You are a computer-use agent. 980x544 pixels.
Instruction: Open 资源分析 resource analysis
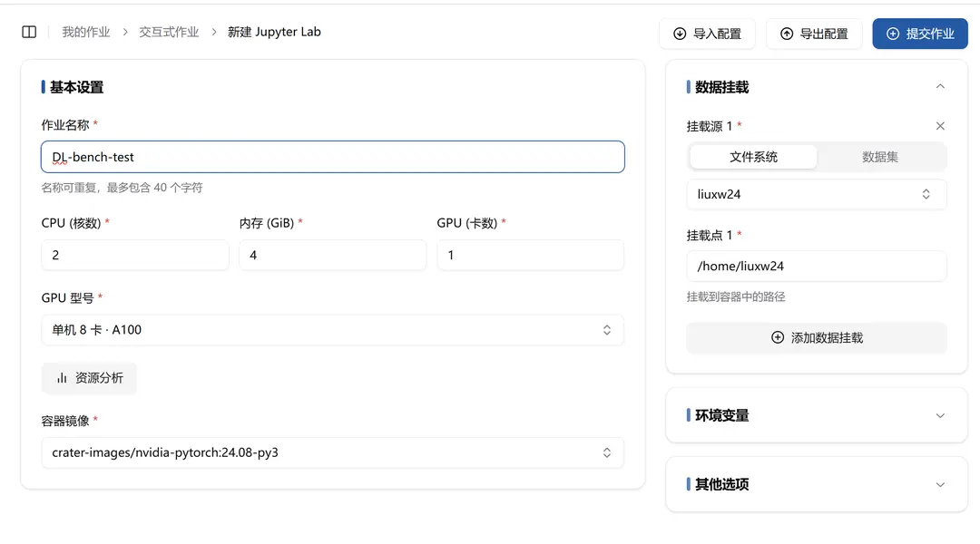pos(89,378)
